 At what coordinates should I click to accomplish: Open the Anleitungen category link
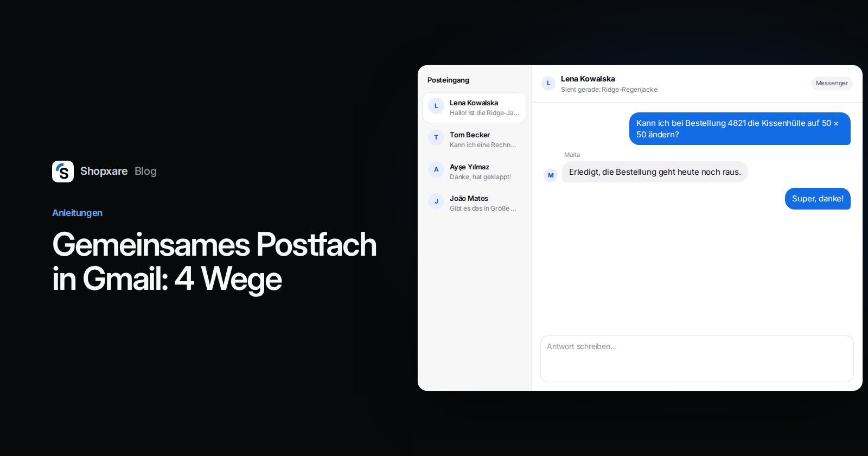(x=77, y=213)
